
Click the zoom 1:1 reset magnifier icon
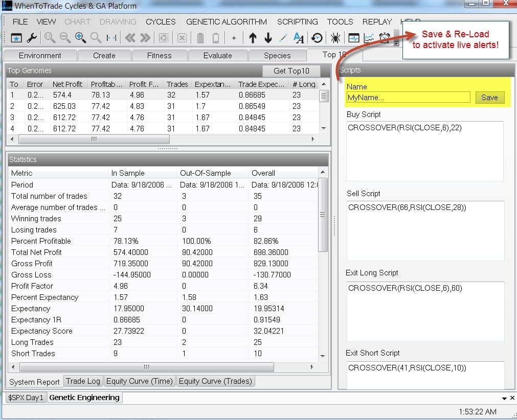50,38
